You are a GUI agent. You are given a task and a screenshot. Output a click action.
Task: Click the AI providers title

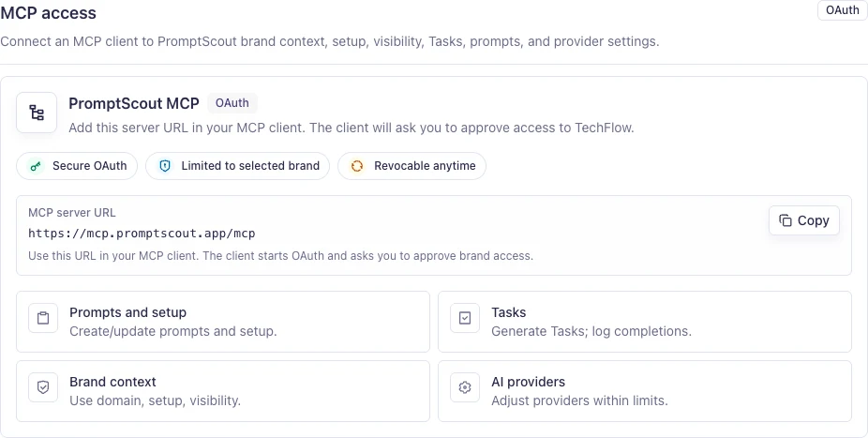pos(528,382)
